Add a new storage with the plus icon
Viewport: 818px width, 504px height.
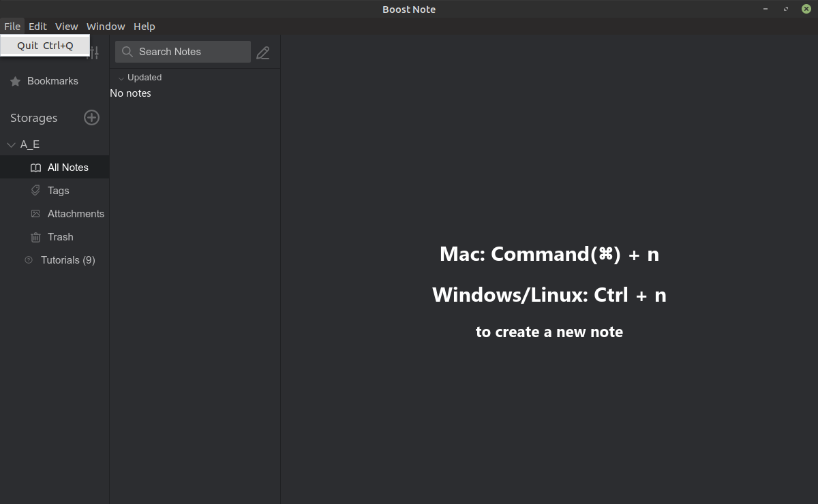pyautogui.click(x=91, y=117)
